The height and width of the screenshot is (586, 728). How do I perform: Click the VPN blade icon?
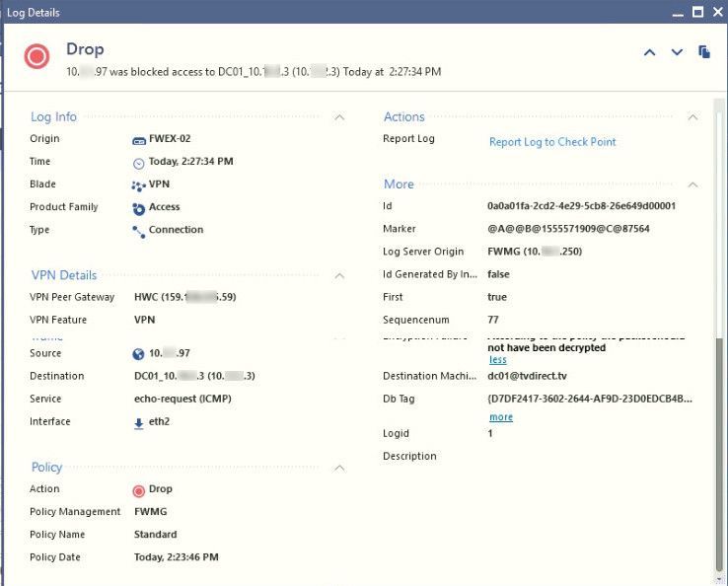click(139, 185)
